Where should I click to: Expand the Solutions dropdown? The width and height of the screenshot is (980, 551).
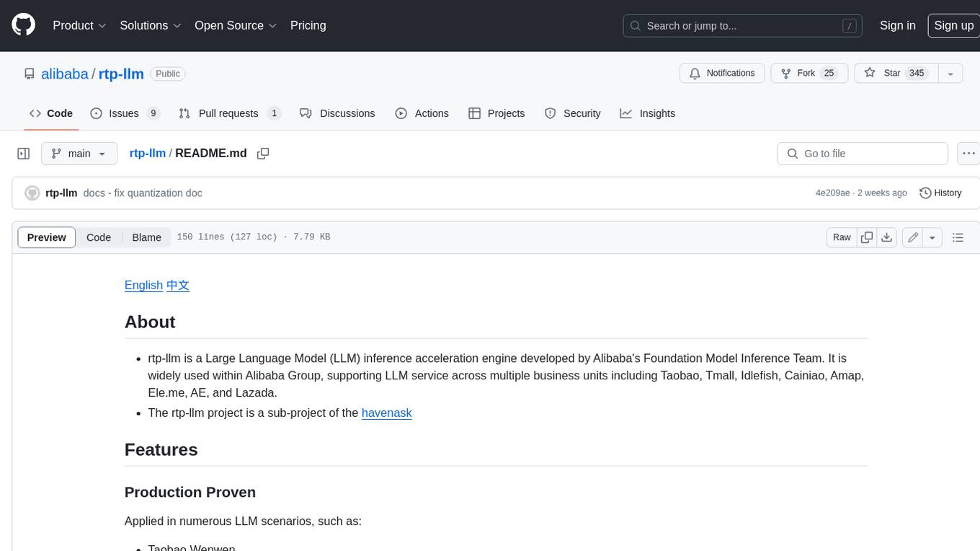151,25
